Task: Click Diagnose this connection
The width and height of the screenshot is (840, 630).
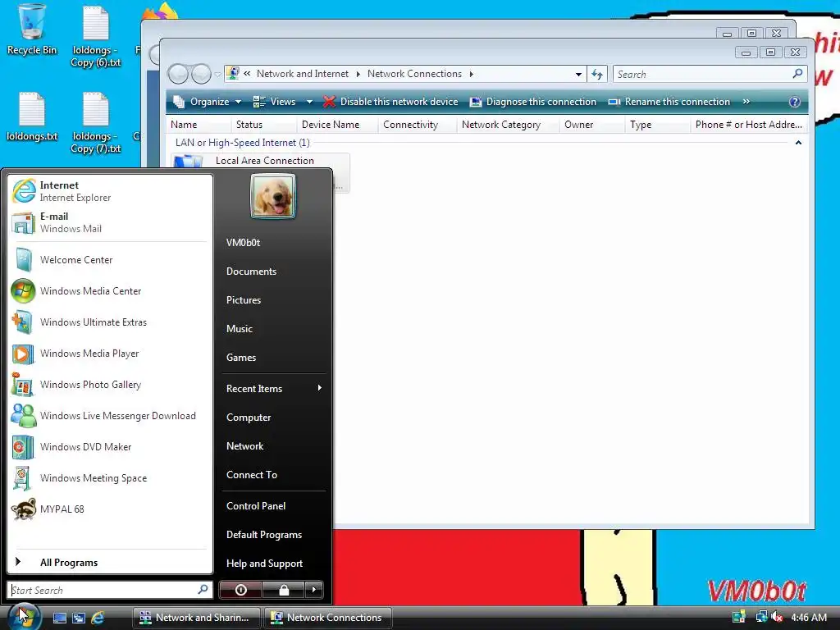Action: [533, 102]
